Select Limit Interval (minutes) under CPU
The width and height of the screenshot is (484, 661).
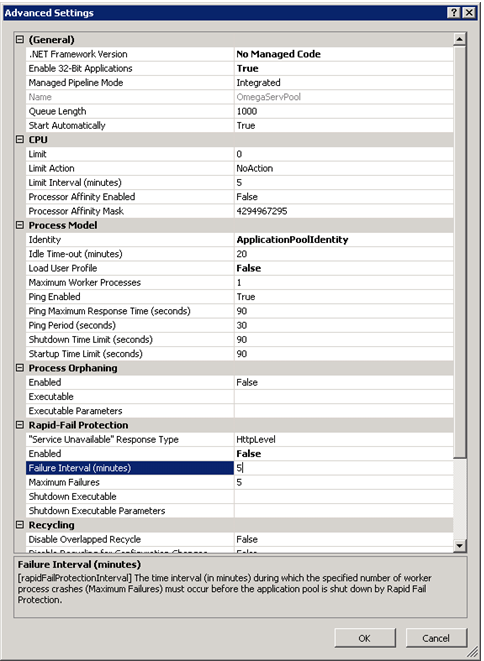point(239,183)
